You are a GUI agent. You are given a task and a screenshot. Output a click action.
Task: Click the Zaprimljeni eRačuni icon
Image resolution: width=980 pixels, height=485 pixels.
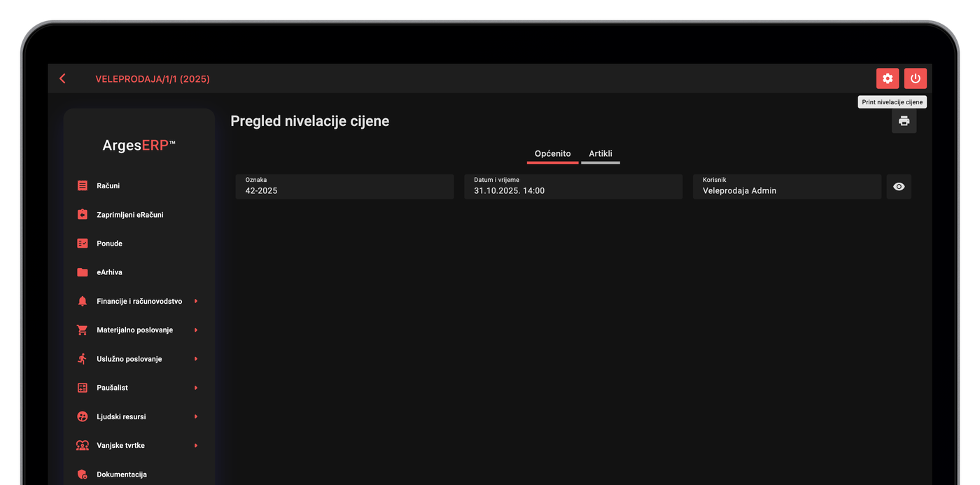(x=83, y=215)
